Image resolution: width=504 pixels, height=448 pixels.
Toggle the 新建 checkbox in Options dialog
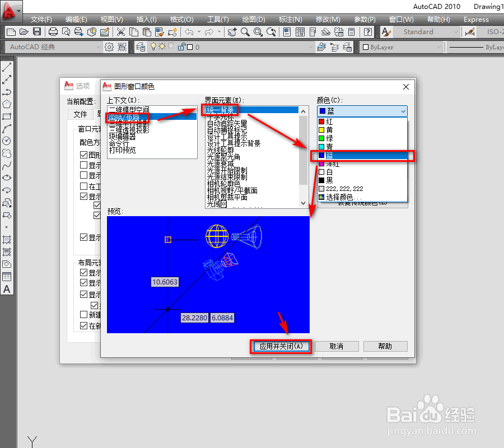83,314
